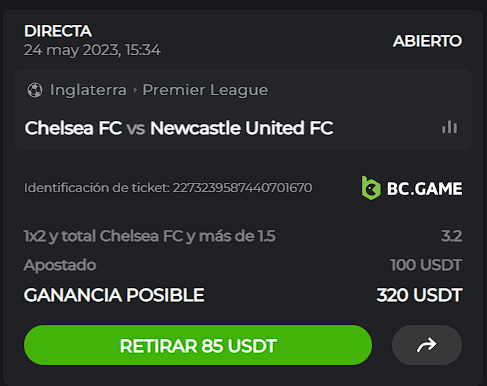Viewport: 487px width, 386px height.
Task: Open the Inglaterra breadcrumb link
Action: coord(88,90)
